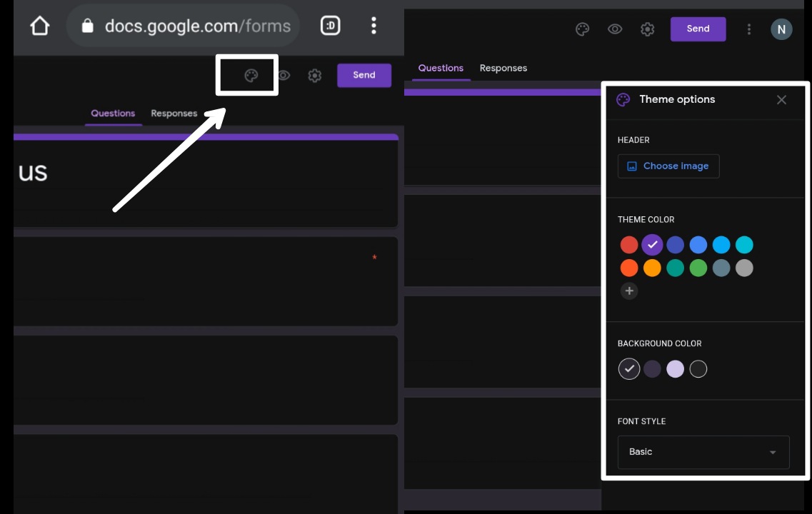Select the checked dark background color option

629,369
